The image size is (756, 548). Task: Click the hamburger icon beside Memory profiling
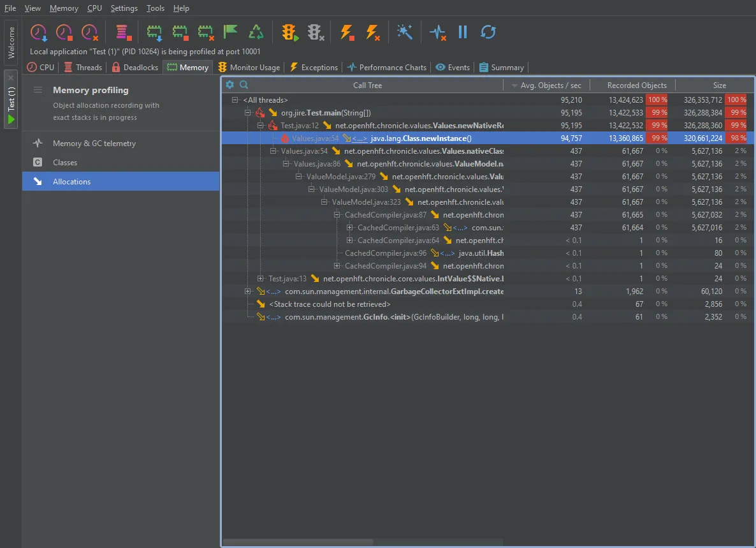pos(38,90)
